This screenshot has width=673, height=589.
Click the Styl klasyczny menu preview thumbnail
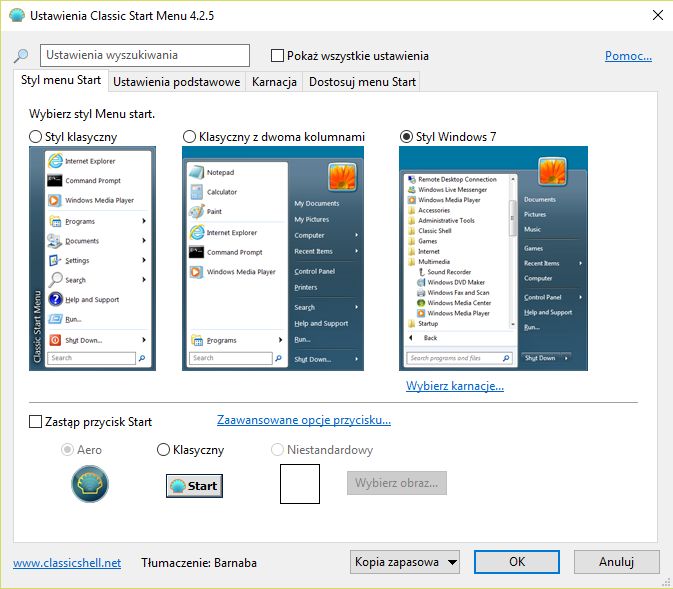pos(92,258)
